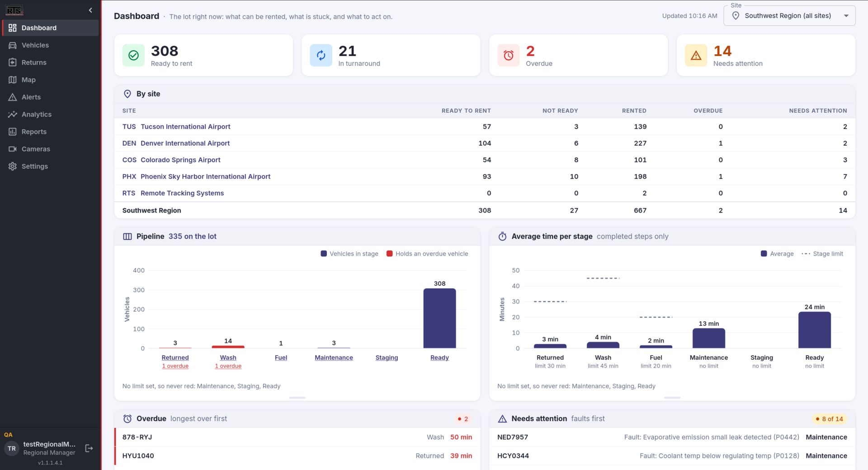This screenshot has width=868, height=470.
Task: Open the NED7957 needs attention row
Action: (x=672, y=437)
